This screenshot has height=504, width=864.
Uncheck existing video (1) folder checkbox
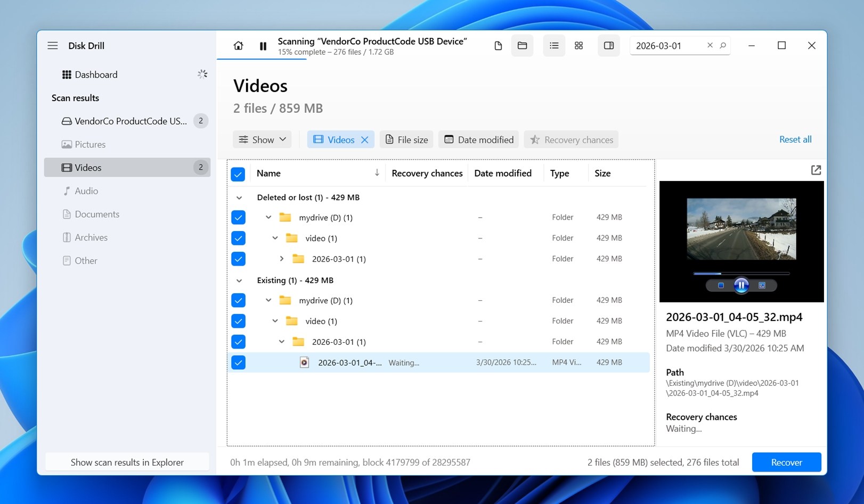238,321
